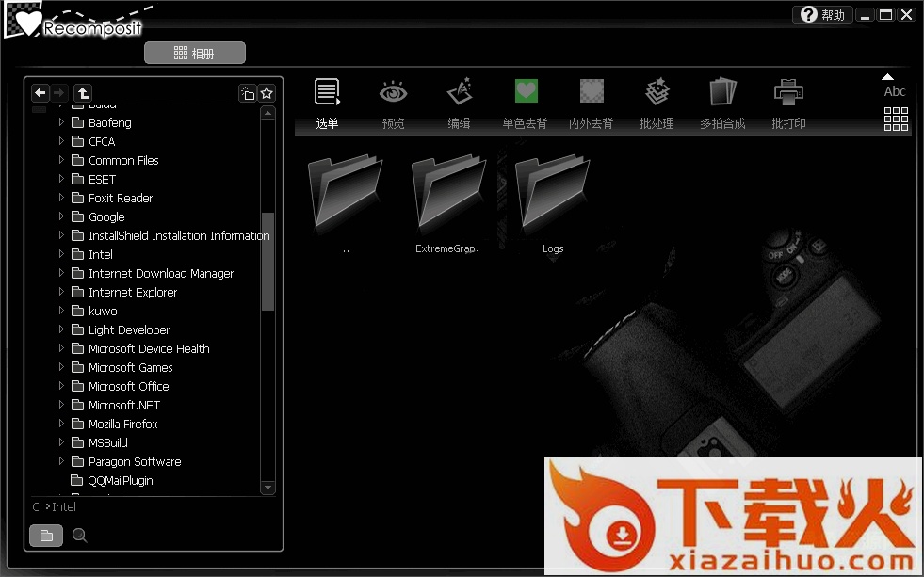
Task: Open the 批处理 batch processing tool
Action: 657,92
